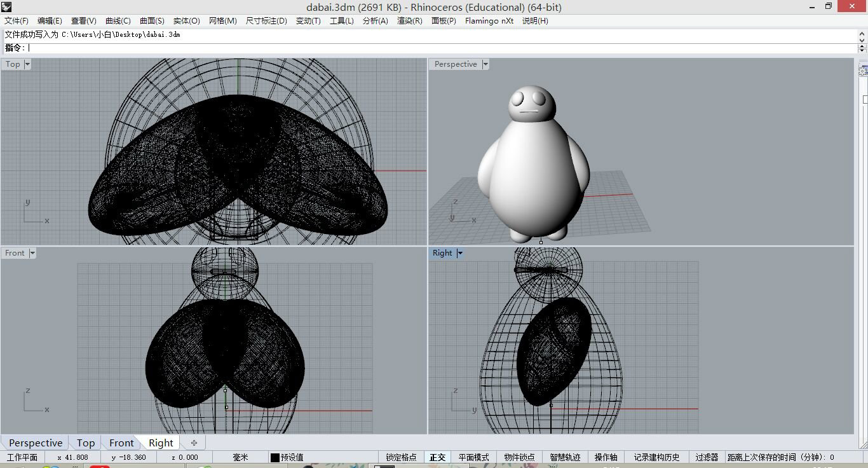Click the z 0.000 coordinate readout
The width and height of the screenshot is (868, 468).
(185, 457)
